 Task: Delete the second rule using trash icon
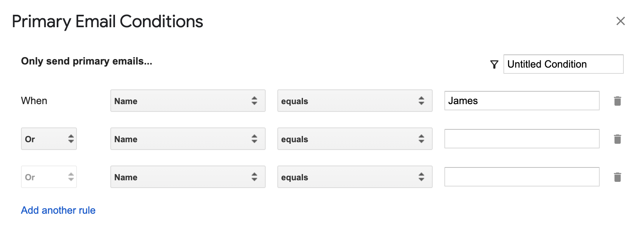click(617, 139)
